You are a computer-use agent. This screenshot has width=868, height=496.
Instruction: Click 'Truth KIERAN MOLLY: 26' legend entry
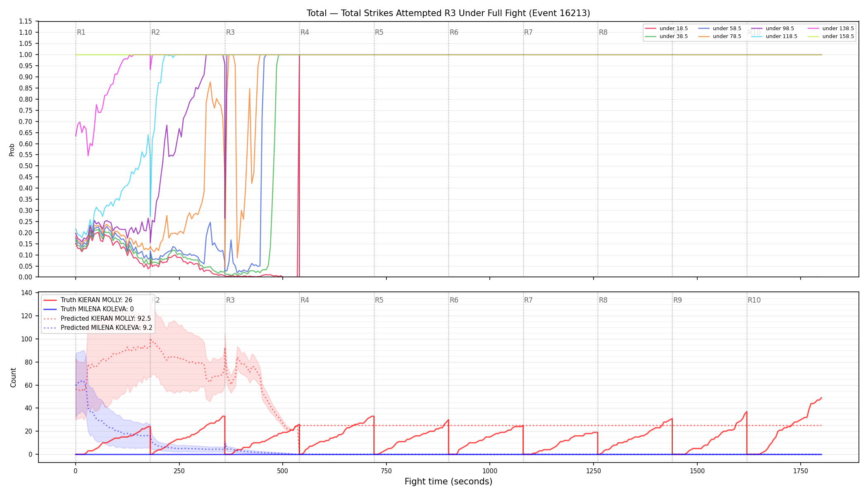(x=88, y=300)
